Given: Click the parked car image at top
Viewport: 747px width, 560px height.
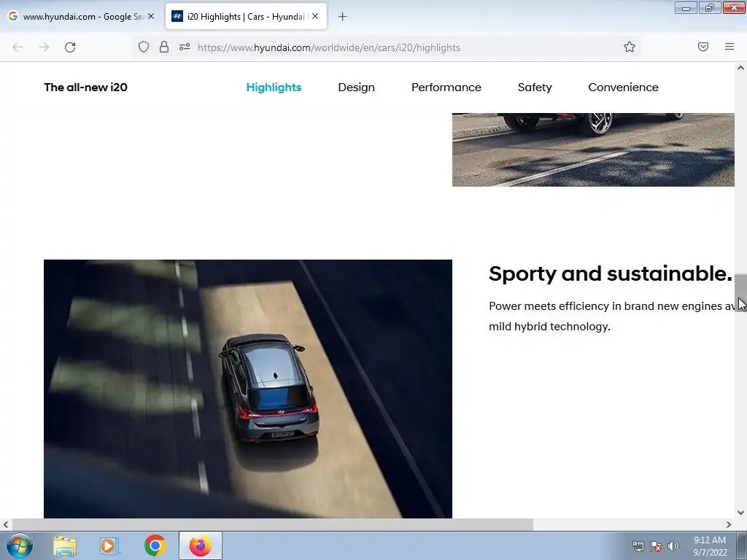Looking at the screenshot, I should coord(593,149).
